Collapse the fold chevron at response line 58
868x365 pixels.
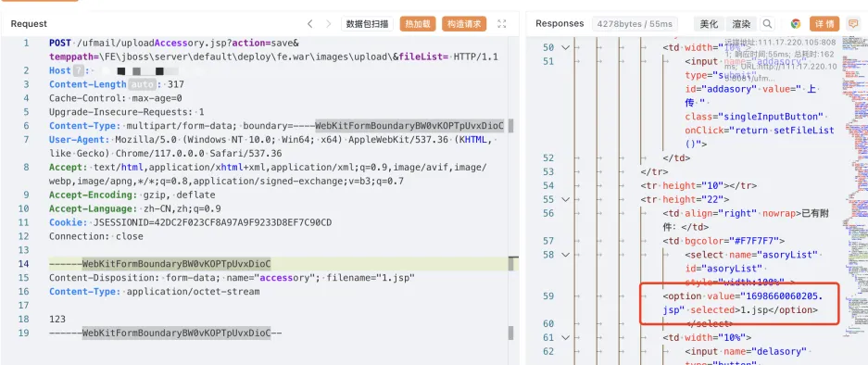pos(565,255)
